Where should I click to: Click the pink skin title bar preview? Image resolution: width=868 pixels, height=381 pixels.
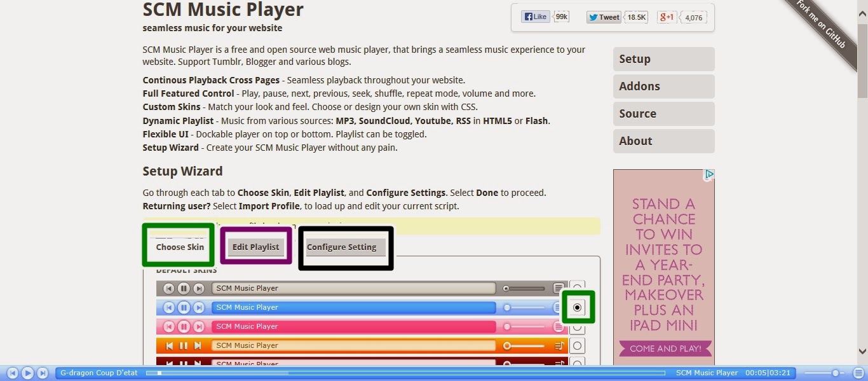353,326
